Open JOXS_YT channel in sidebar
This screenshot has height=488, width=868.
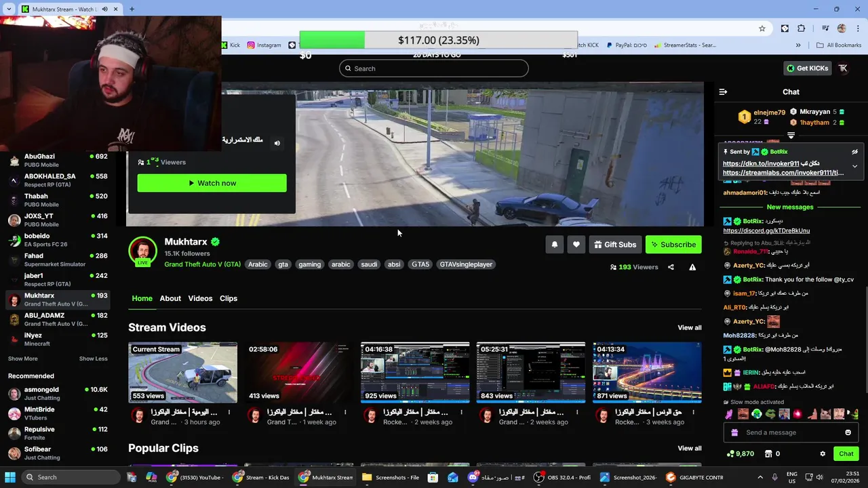point(58,220)
